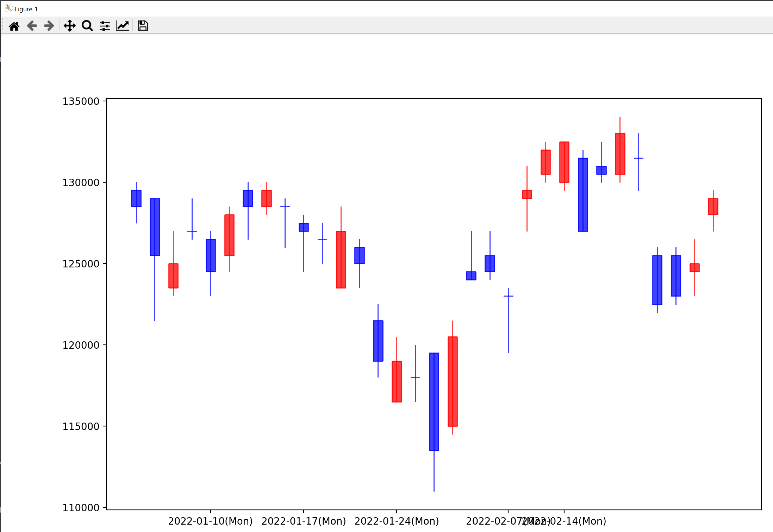Open Configure subplots sliders icon
The height and width of the screenshot is (532, 773).
click(x=105, y=26)
